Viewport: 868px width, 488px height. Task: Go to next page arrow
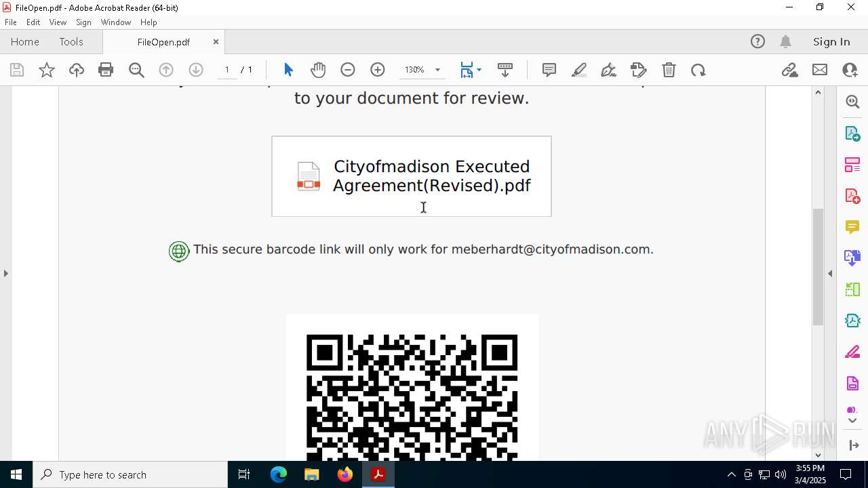pos(196,70)
